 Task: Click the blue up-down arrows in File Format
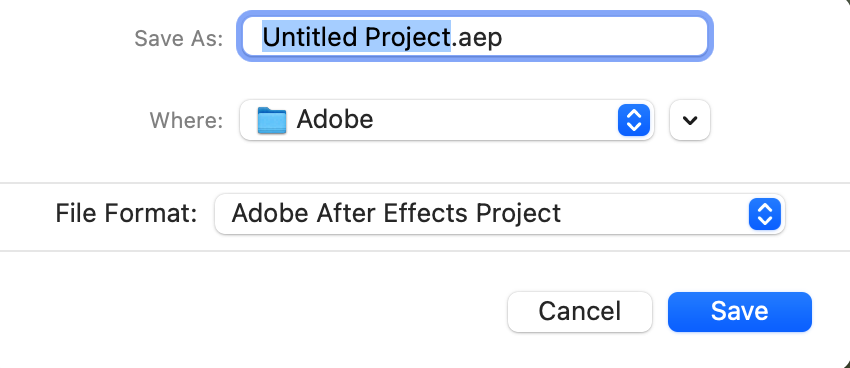764,214
